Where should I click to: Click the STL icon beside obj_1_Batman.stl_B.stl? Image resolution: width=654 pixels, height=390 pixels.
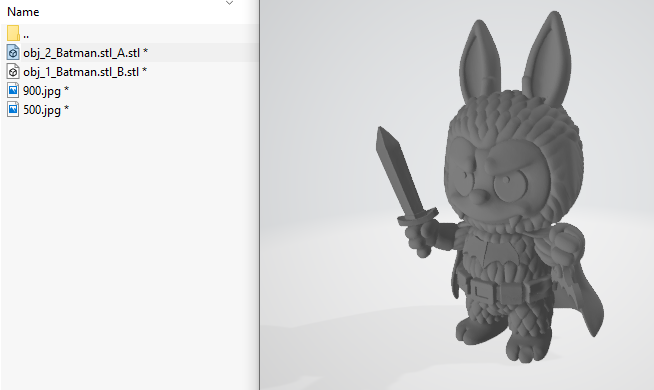tap(13, 72)
